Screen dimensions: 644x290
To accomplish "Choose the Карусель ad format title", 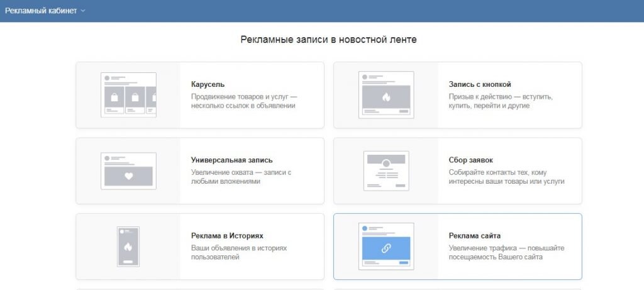I will click(x=208, y=84).
